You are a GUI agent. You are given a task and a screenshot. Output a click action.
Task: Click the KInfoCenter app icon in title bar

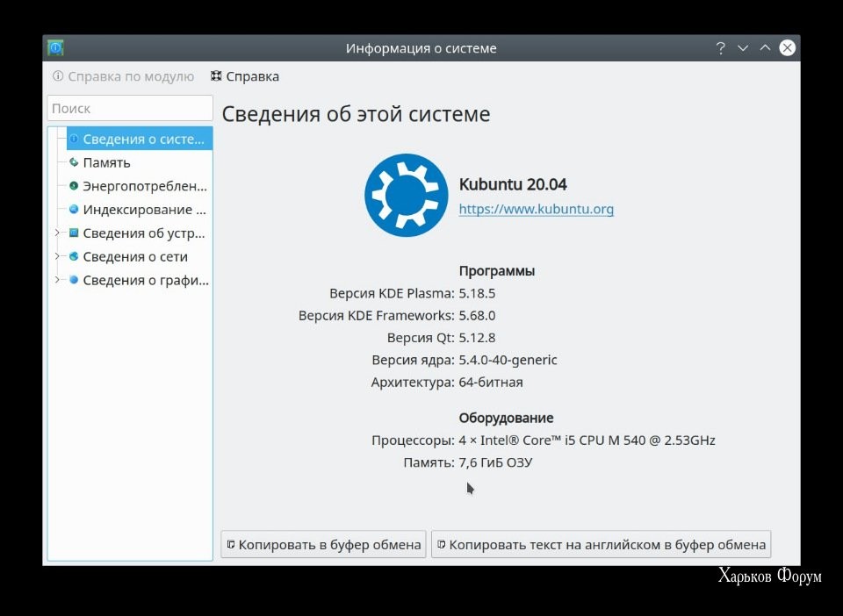click(55, 47)
